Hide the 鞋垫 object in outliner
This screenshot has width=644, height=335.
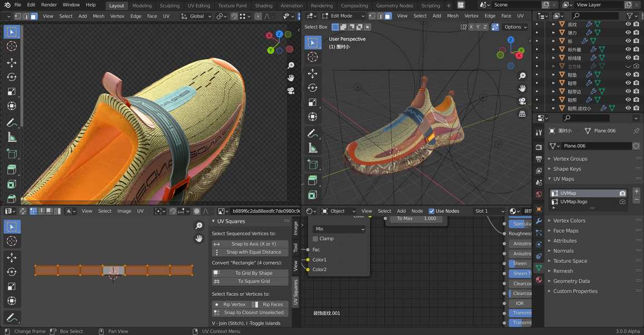click(628, 75)
